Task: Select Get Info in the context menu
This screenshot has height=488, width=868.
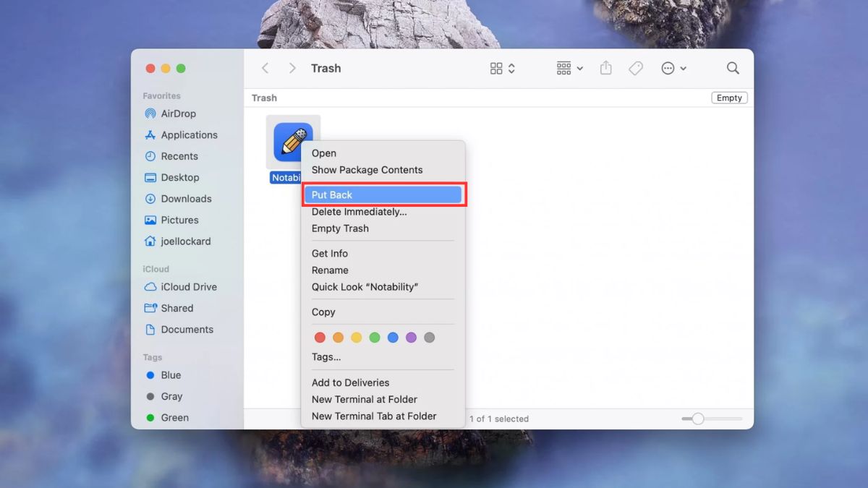Action: 329,253
